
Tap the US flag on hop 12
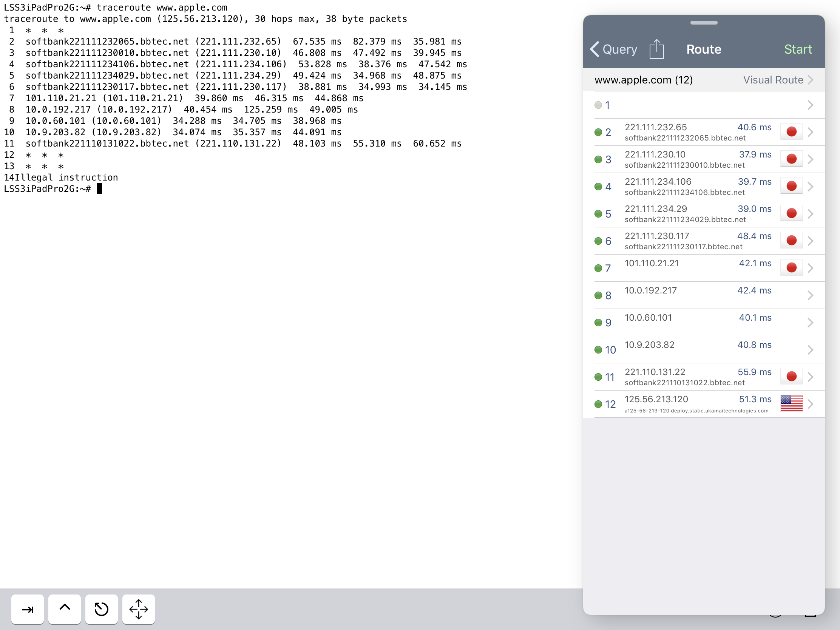791,403
